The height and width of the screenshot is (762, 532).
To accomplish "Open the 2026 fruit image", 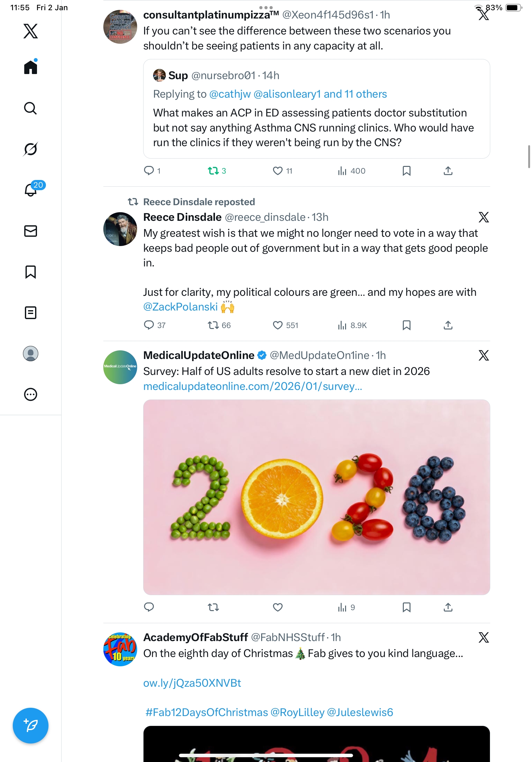I will pos(316,497).
